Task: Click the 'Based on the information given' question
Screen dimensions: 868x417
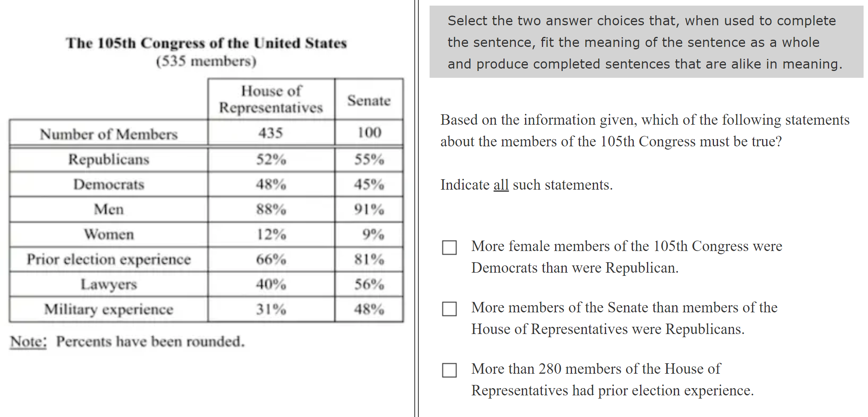Action: click(x=645, y=130)
